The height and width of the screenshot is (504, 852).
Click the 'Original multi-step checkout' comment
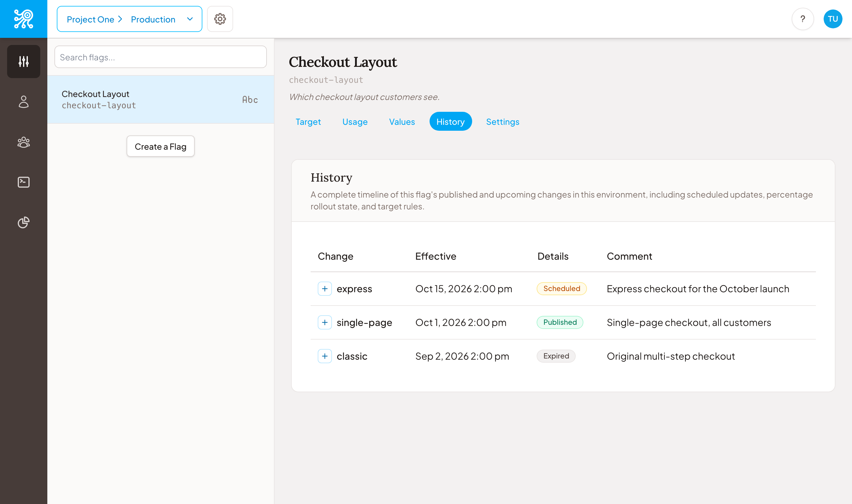pyautogui.click(x=671, y=356)
